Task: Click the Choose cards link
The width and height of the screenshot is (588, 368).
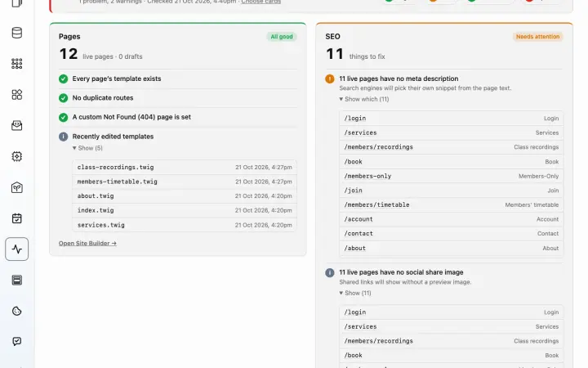Action: [x=261, y=2]
